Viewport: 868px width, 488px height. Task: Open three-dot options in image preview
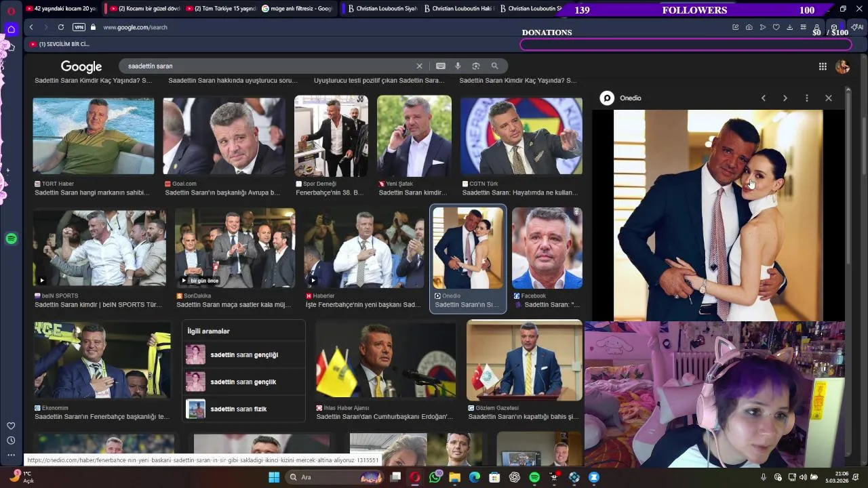click(807, 98)
